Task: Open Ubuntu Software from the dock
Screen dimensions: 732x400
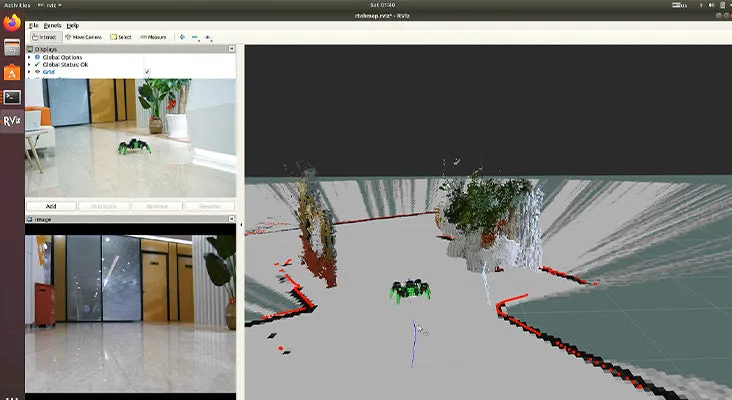Action: pos(12,72)
